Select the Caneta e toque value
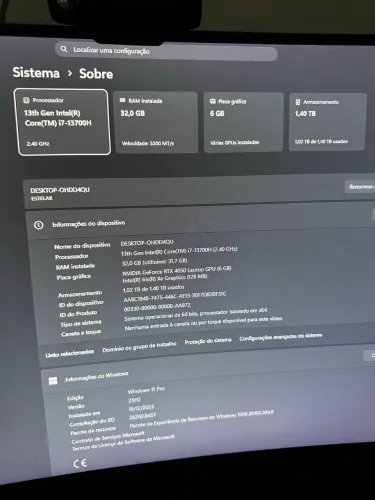This screenshot has height=500, width=375. (203, 323)
